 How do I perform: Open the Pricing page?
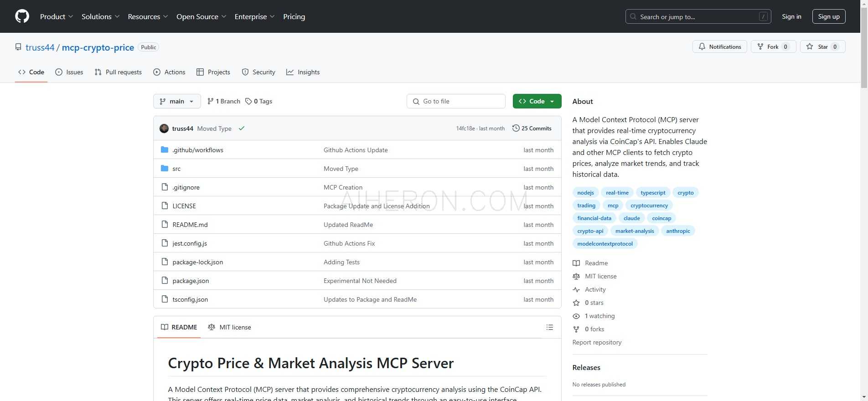coord(294,16)
